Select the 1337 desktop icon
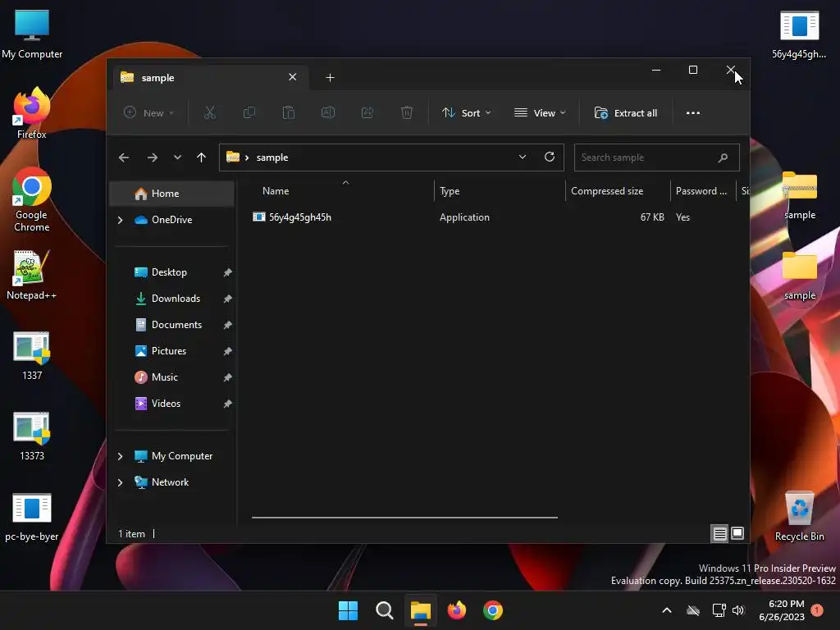 tap(32, 356)
